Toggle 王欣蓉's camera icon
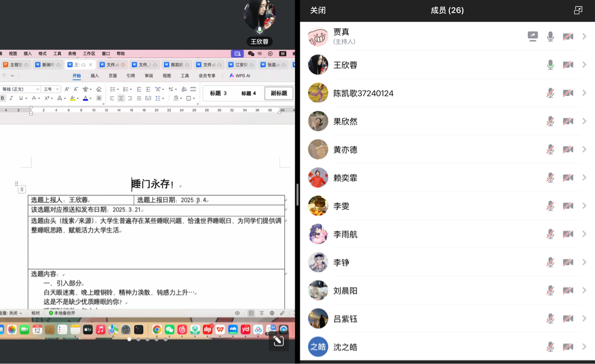 click(x=568, y=64)
